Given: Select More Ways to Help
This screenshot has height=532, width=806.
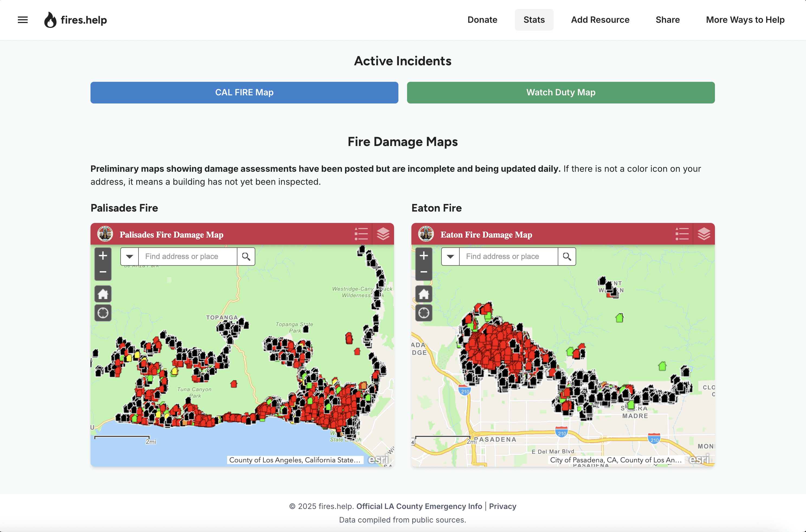Looking at the screenshot, I should point(745,20).
